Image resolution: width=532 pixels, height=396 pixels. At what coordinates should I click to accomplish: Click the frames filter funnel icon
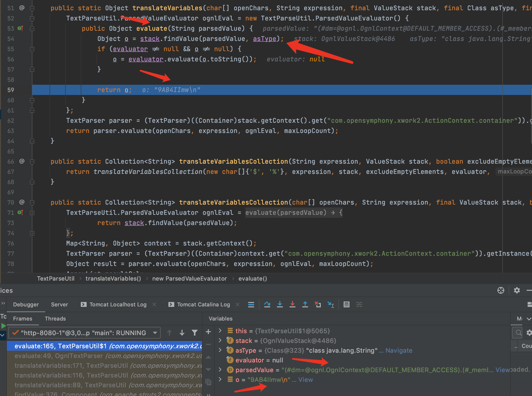pos(194,333)
